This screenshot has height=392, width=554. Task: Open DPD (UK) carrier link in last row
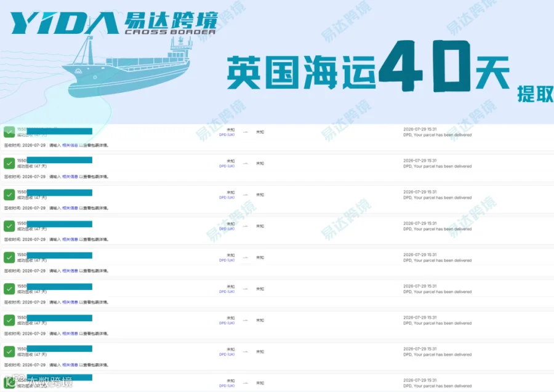(x=227, y=386)
